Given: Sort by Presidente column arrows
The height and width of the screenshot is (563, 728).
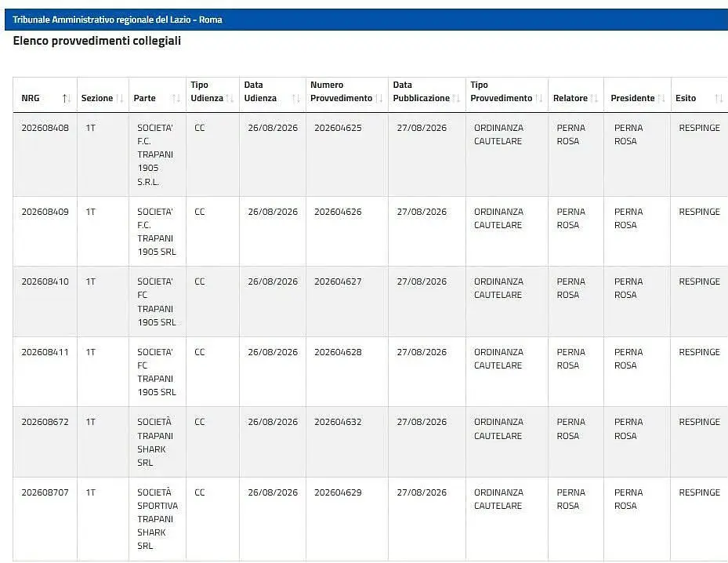Looking at the screenshot, I should click(x=661, y=98).
